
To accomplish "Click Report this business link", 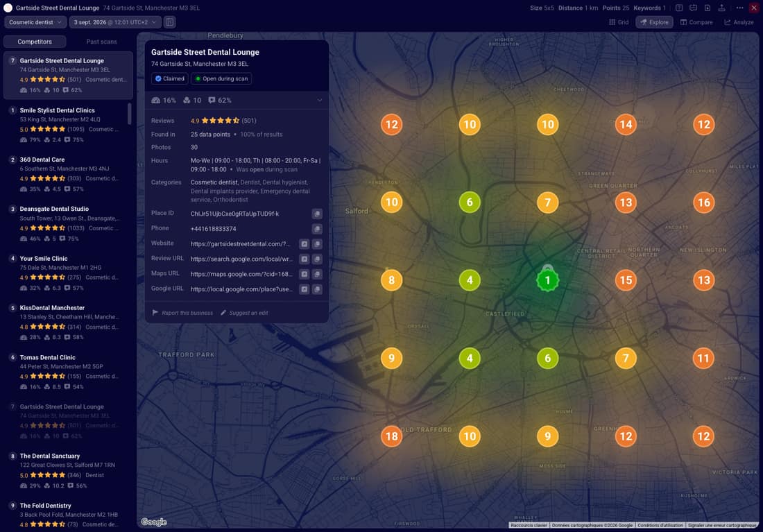I will click(182, 313).
